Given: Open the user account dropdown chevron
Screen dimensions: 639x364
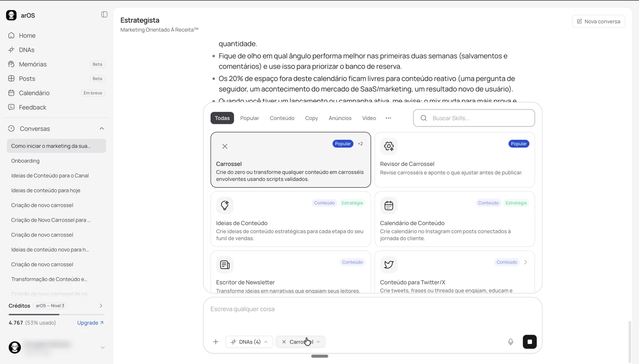Looking at the screenshot, I should coord(102,347).
